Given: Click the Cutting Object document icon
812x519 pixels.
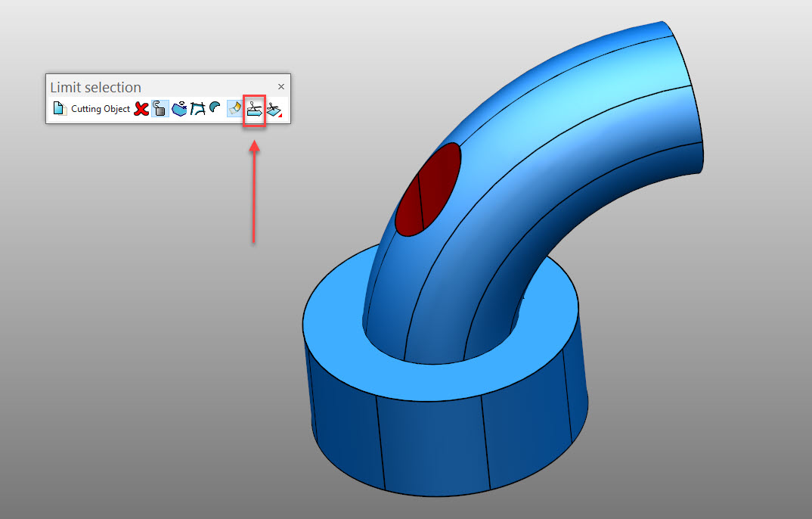Looking at the screenshot, I should click(x=59, y=108).
